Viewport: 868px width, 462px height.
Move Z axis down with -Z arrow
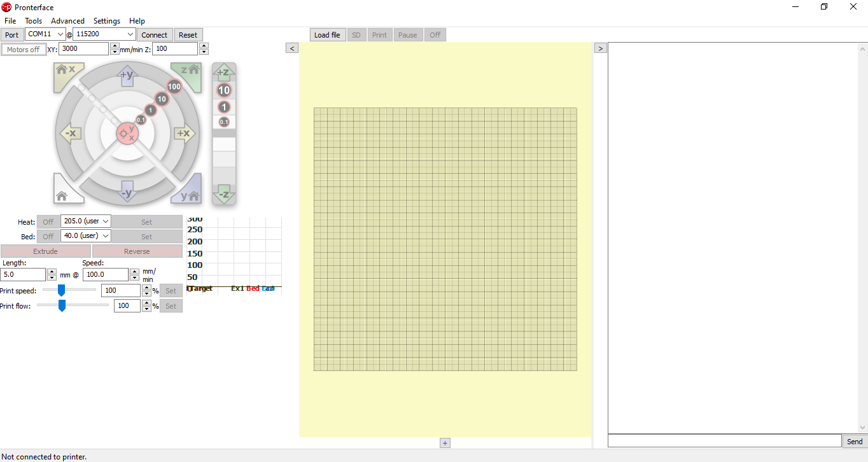coord(223,194)
